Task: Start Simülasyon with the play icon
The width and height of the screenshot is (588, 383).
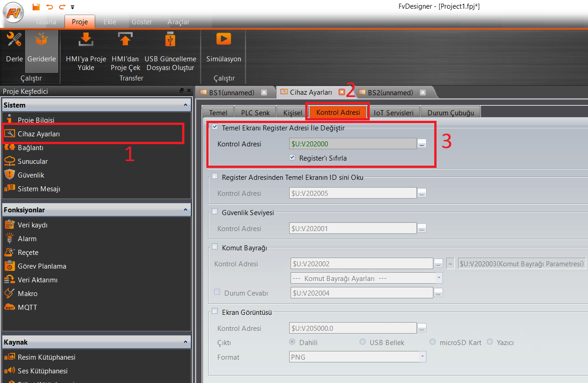Action: click(224, 39)
